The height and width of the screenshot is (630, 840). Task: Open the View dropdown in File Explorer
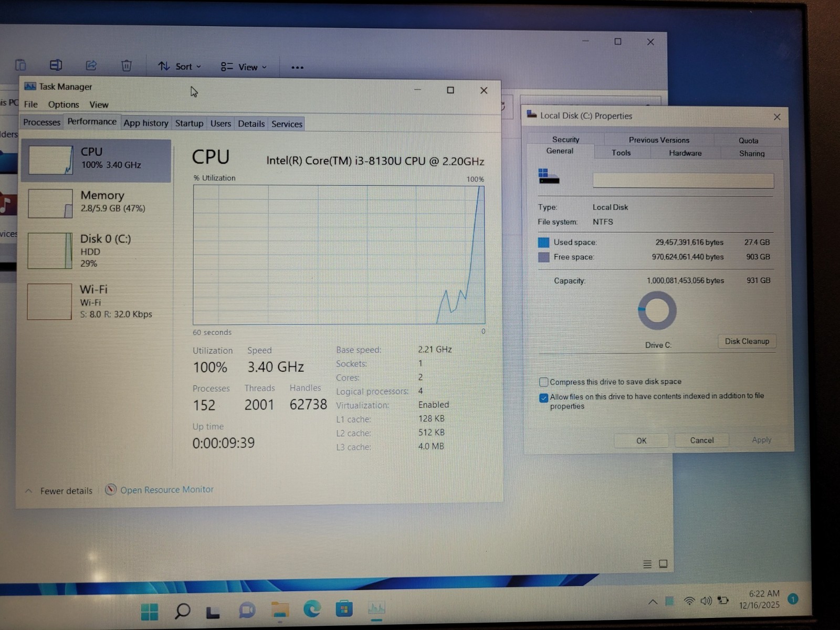coord(244,67)
